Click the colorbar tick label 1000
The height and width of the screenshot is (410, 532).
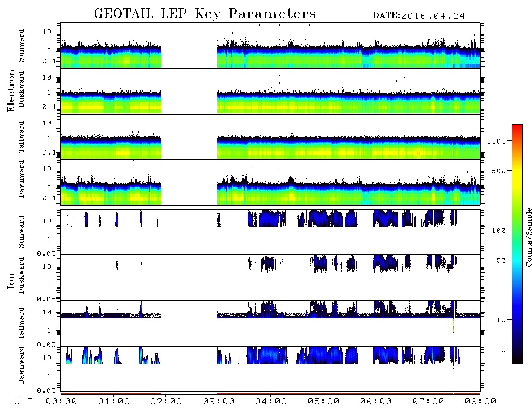[496, 141]
